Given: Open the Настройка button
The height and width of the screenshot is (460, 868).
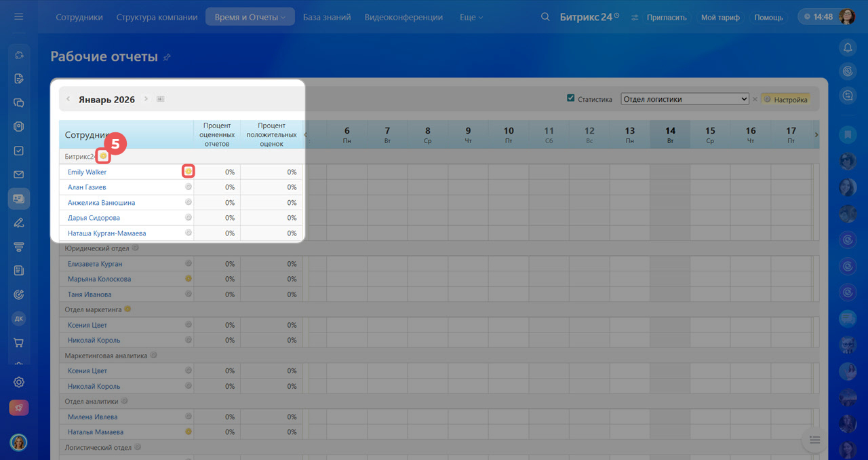Looking at the screenshot, I should point(786,99).
